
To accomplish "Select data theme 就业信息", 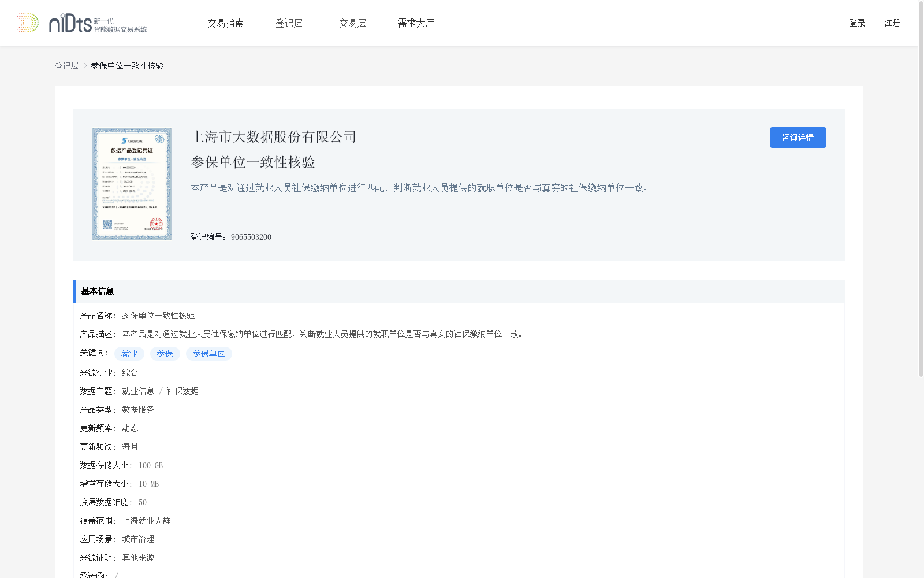I will 138,391.
